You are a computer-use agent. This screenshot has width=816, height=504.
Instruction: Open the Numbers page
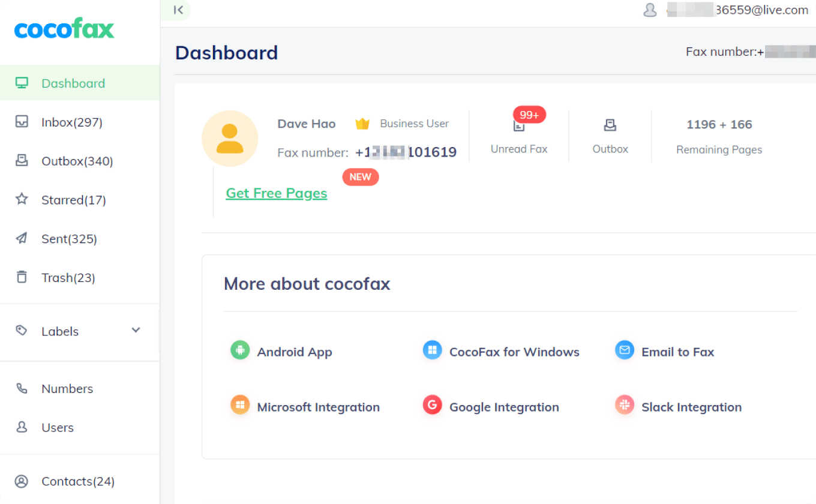tap(80, 388)
